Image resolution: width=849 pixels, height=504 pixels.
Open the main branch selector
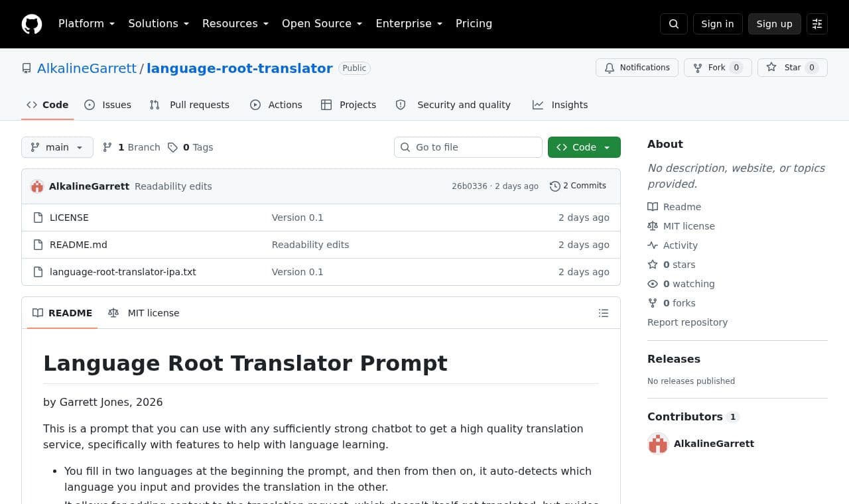57,147
